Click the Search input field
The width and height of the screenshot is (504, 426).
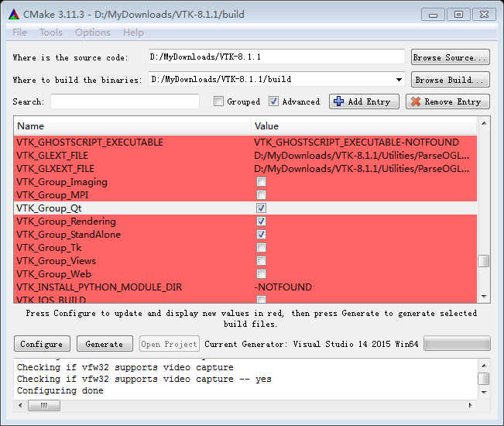(125, 101)
